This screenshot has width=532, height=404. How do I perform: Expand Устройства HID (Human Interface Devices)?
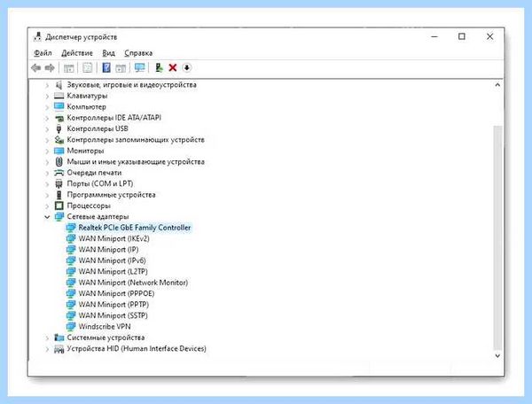[47, 349]
